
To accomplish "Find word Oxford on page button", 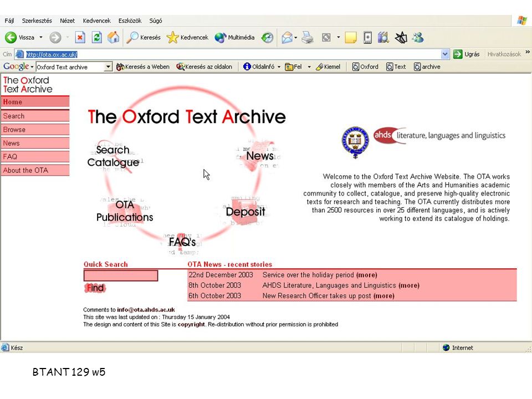I will 365,67.
